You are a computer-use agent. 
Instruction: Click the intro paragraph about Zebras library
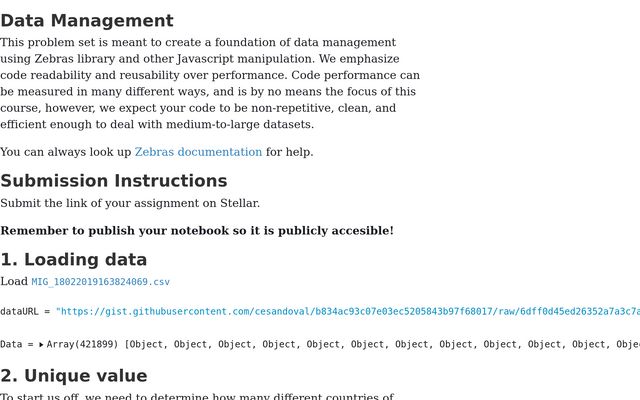[210, 83]
